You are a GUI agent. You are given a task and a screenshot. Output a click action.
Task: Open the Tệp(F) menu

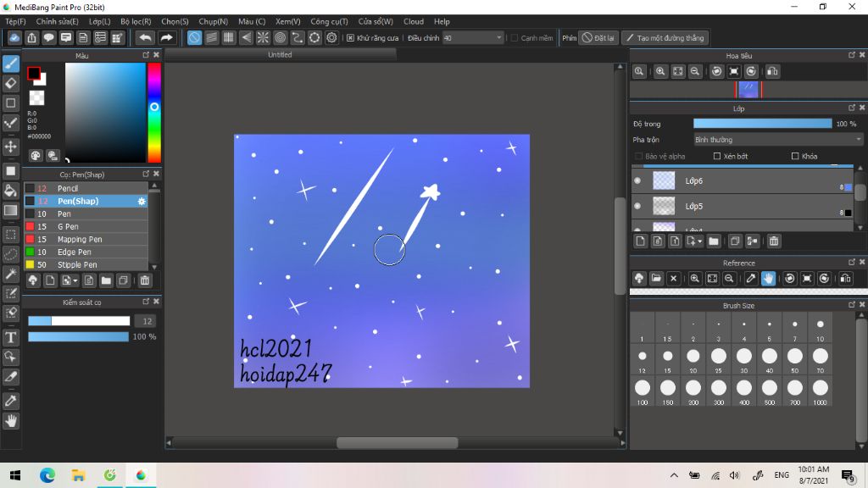coord(15,21)
